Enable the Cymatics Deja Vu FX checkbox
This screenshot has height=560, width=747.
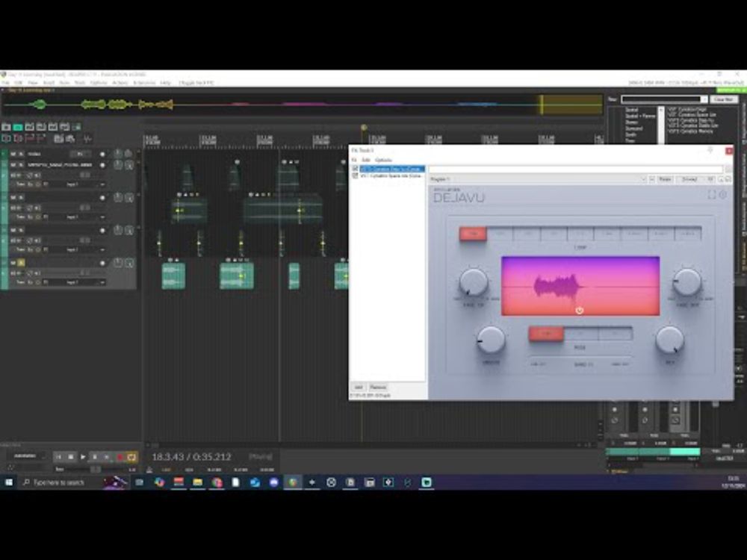tap(355, 169)
